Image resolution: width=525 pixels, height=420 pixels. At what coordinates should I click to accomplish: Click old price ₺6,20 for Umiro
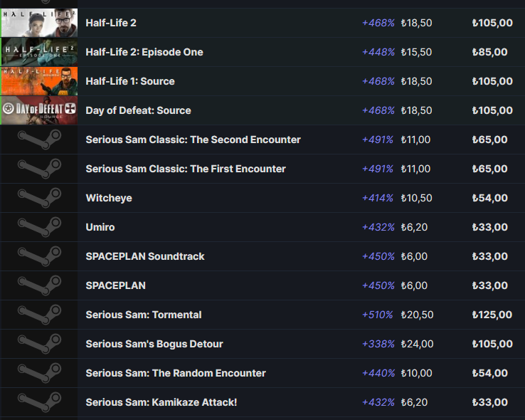coord(414,227)
